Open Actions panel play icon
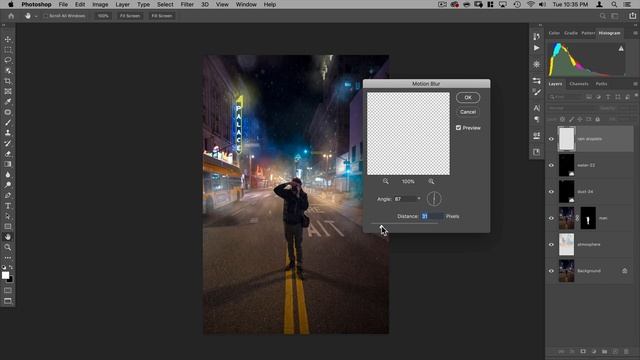The height and width of the screenshot is (360, 640). pyautogui.click(x=536, y=48)
